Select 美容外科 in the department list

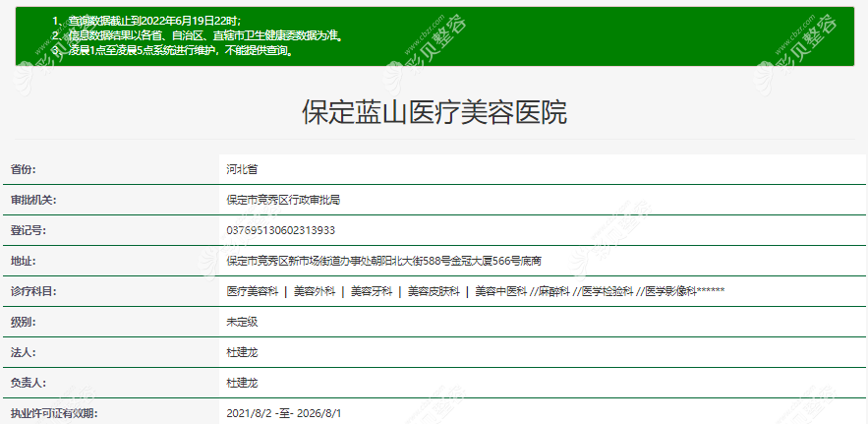click(314, 291)
